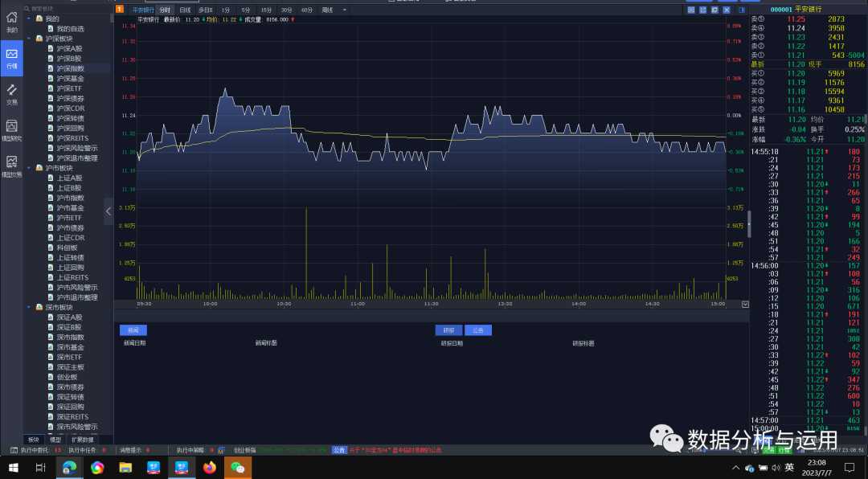Click the 公告 label in status bar
The width and height of the screenshot is (868, 479).
[x=339, y=450]
